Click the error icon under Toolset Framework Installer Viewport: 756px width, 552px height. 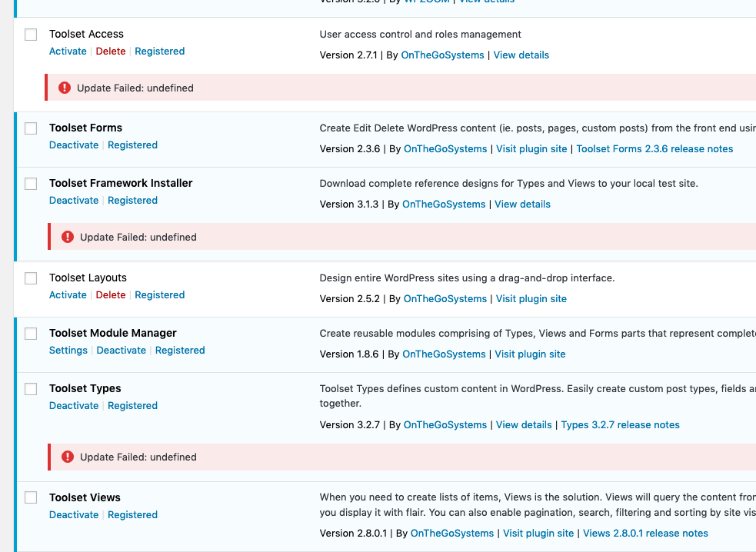(x=68, y=237)
